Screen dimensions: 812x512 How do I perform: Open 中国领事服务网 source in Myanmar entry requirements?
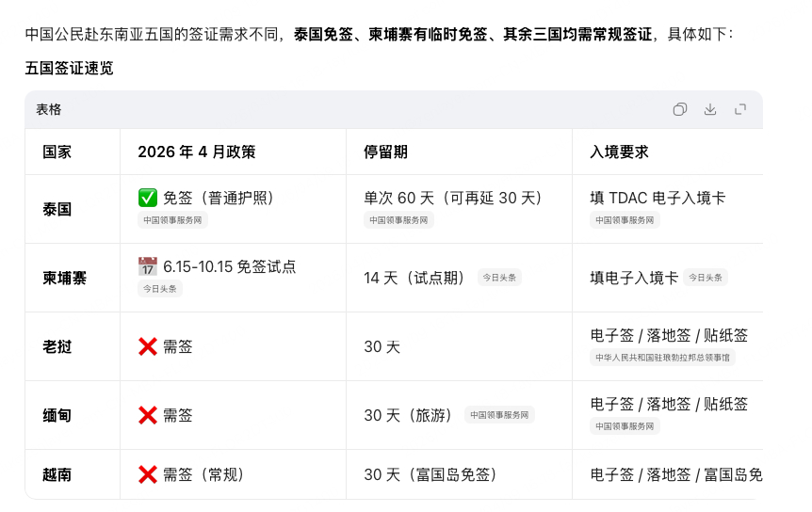[x=625, y=426]
